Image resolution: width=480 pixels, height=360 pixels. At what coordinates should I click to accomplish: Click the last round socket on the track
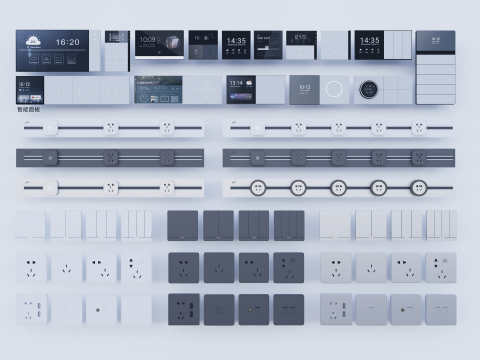(x=419, y=188)
